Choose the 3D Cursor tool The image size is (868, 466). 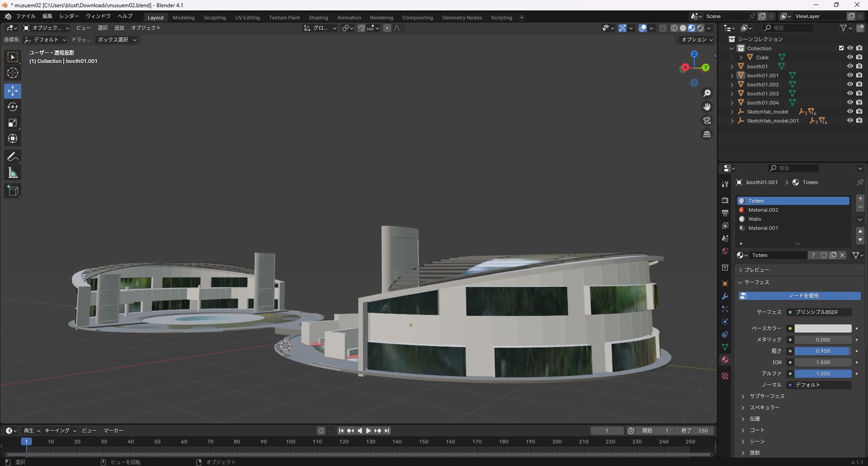pos(13,73)
